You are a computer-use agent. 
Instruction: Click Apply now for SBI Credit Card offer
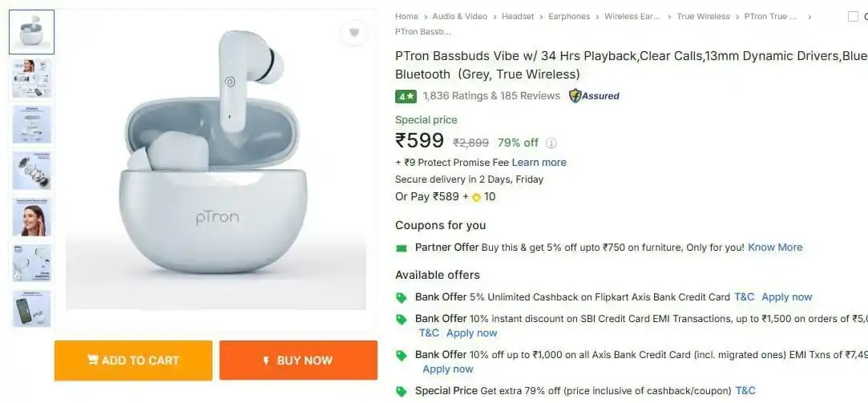coord(471,333)
